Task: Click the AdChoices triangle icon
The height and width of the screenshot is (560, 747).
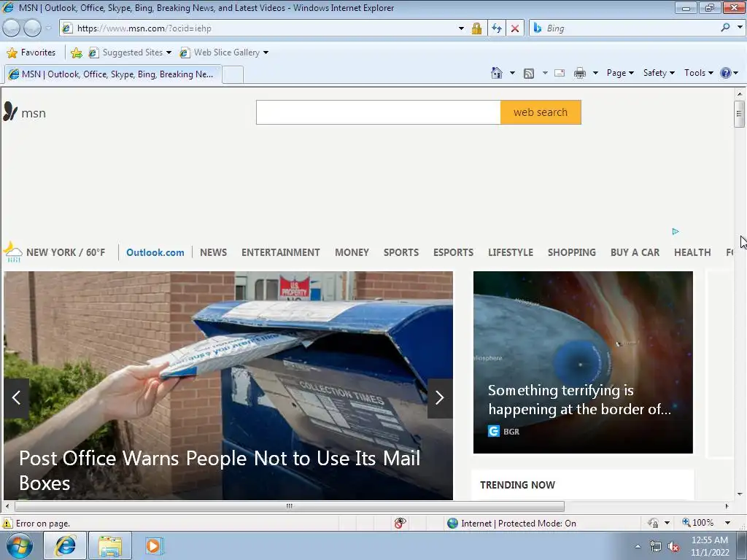Action: (676, 231)
